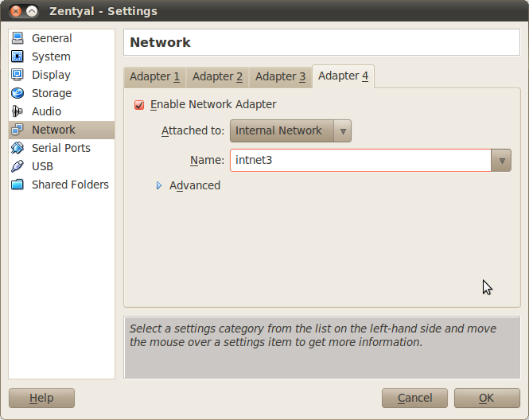Click the USB plug icon
Image resolution: width=529 pixels, height=420 pixels.
pyautogui.click(x=18, y=166)
